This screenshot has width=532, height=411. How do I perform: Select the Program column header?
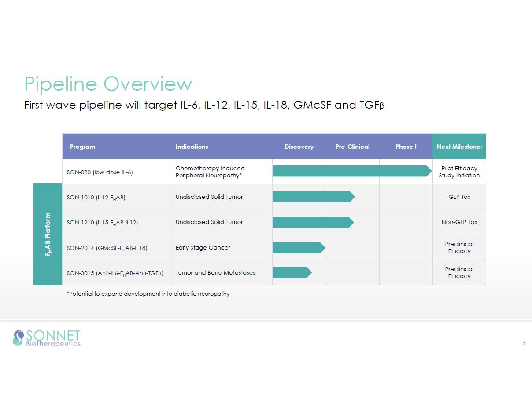pos(82,147)
